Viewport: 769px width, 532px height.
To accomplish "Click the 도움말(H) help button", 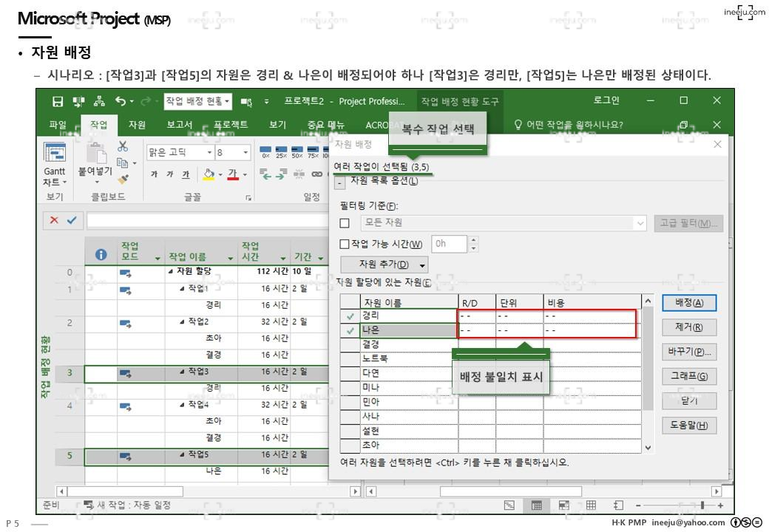I will (x=689, y=425).
